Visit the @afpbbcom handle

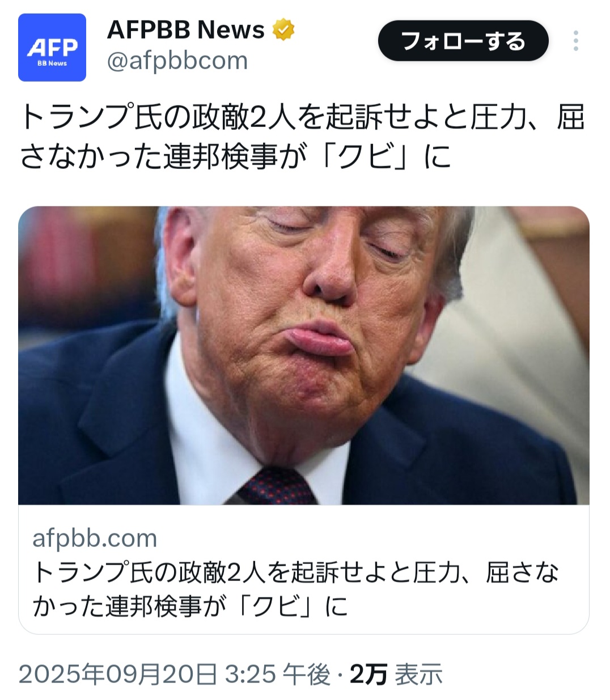[x=177, y=61]
